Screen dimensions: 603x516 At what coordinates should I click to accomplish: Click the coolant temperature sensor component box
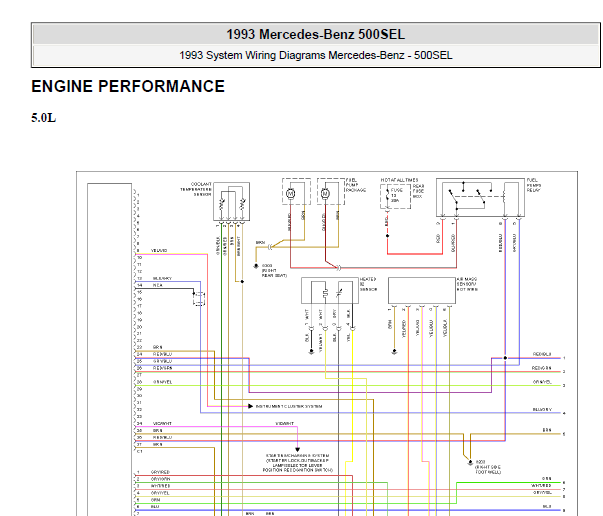tap(232, 201)
